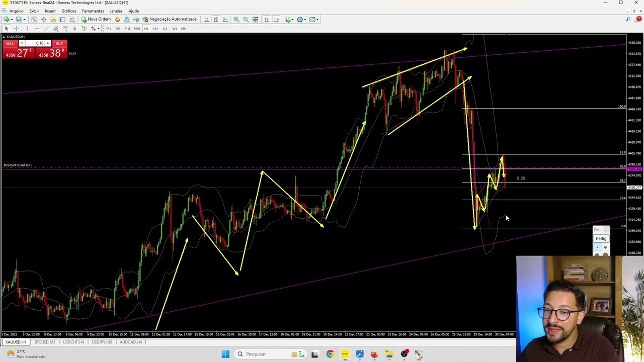Open the indicators list dropdown
This screenshot has width=644, height=362.
pyautogui.click(x=289, y=19)
